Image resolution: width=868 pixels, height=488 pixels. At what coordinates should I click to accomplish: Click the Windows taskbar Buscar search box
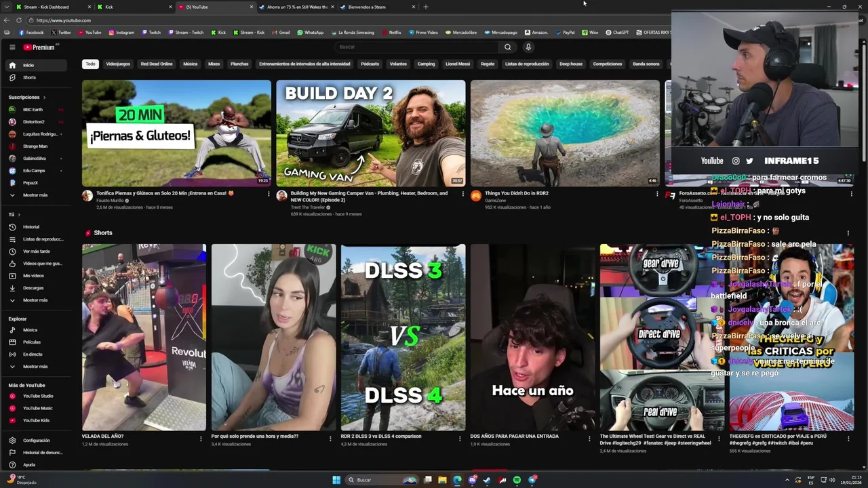[382, 480]
